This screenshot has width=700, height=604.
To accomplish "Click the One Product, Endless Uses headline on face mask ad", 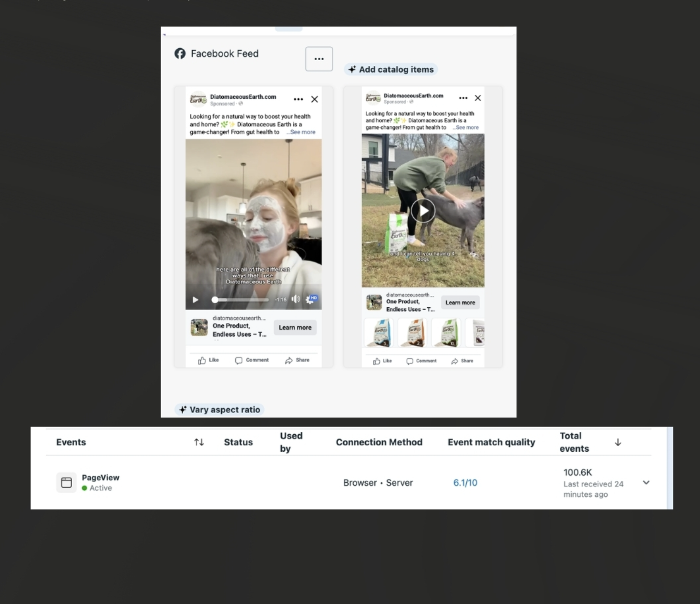I will click(x=239, y=330).
